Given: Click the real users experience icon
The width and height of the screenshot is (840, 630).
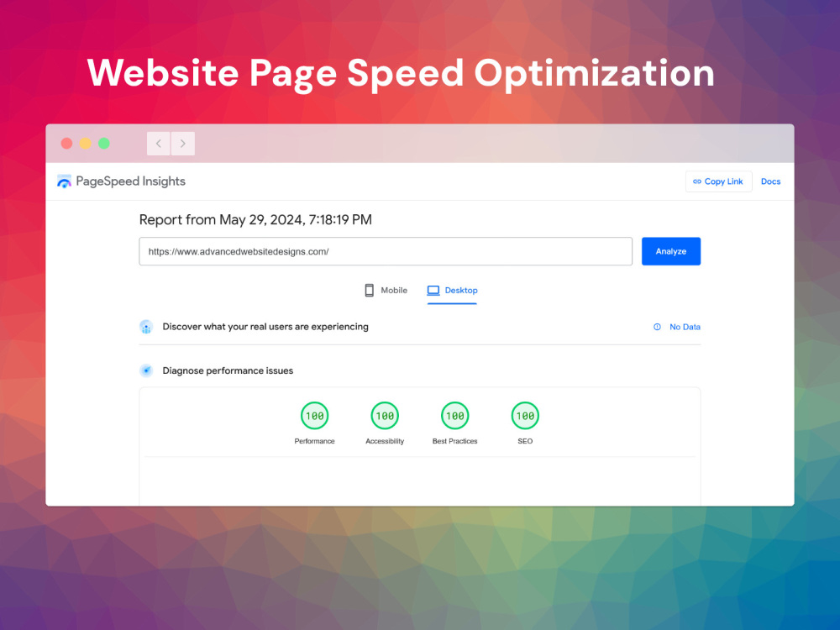Looking at the screenshot, I should [146, 327].
